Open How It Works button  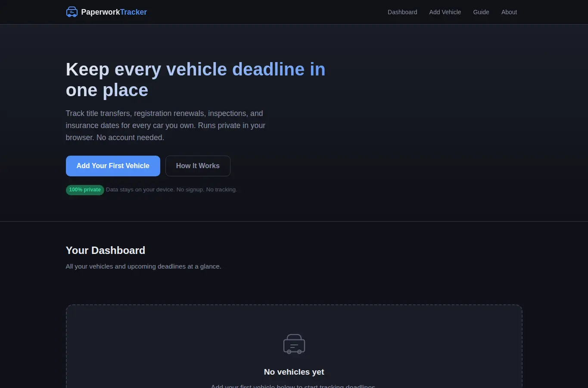pyautogui.click(x=198, y=166)
